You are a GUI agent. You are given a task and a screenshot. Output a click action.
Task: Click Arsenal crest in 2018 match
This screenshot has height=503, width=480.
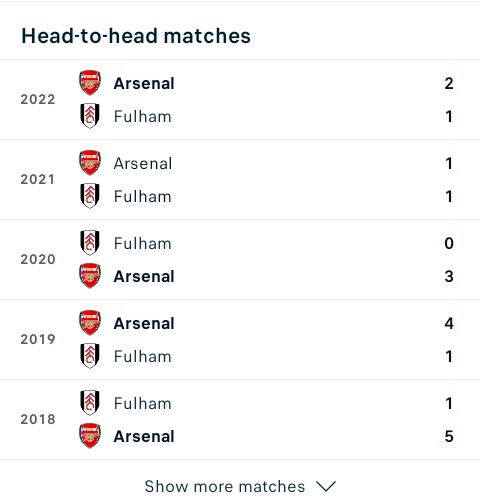(x=90, y=436)
